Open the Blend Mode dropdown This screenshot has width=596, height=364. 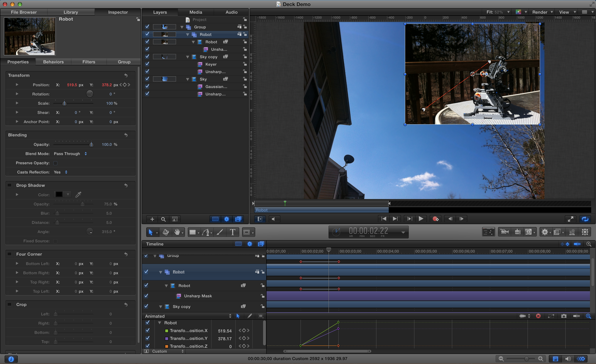70,154
